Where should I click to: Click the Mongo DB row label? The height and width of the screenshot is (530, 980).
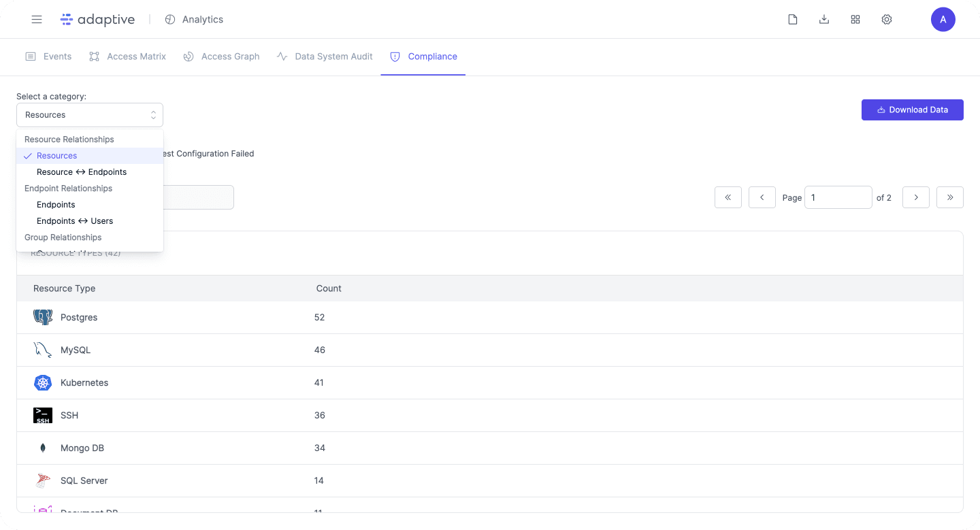click(82, 448)
